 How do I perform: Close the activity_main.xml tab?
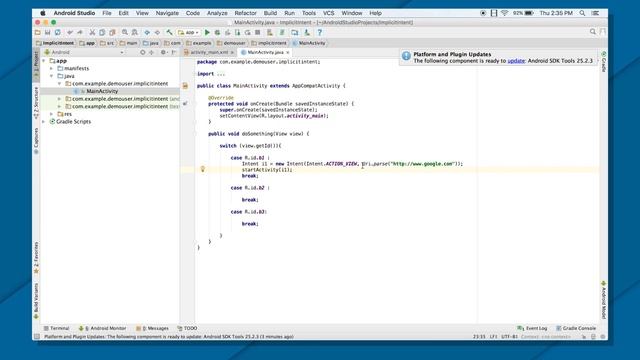point(232,52)
